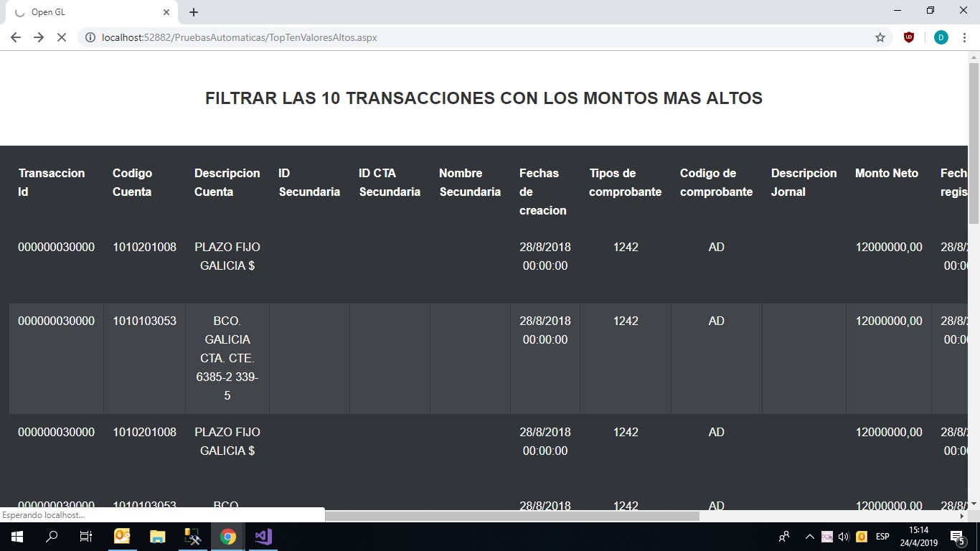Open the hammer tools app on taskbar
This screenshot has width=980, height=551.
click(x=192, y=537)
